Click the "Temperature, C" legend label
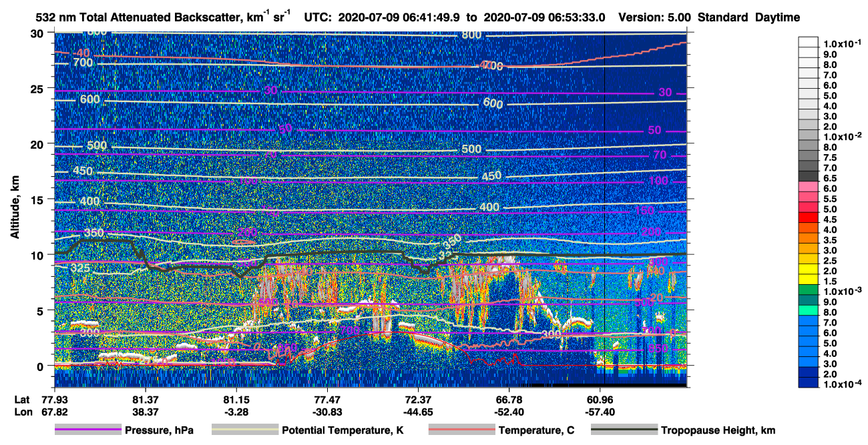The image size is (868, 445). (536, 430)
